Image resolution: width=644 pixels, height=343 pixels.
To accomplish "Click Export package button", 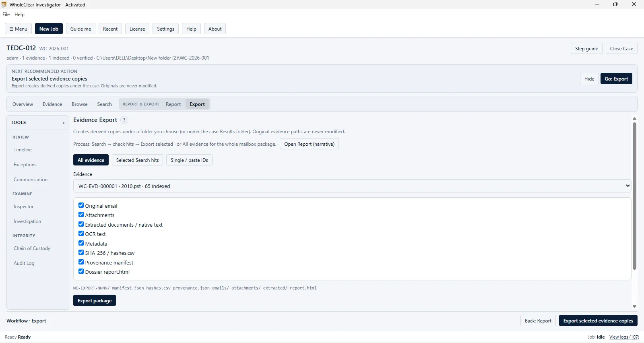I will click(95, 301).
